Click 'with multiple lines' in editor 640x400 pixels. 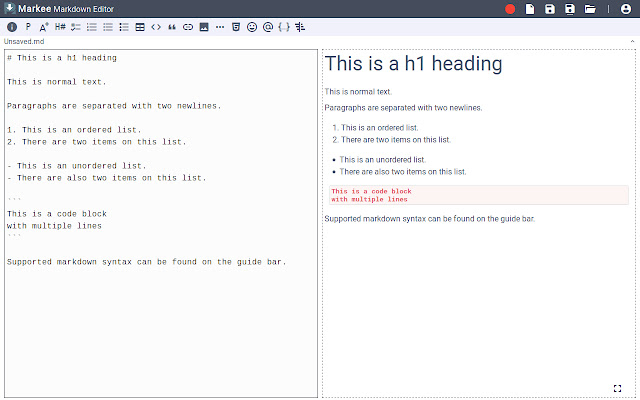[54, 226]
